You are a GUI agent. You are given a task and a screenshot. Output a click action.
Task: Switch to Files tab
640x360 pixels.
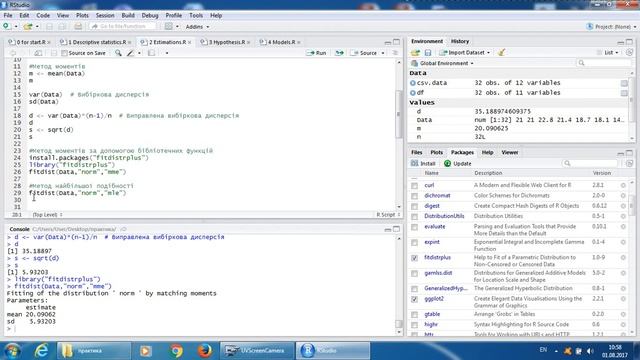(416, 152)
